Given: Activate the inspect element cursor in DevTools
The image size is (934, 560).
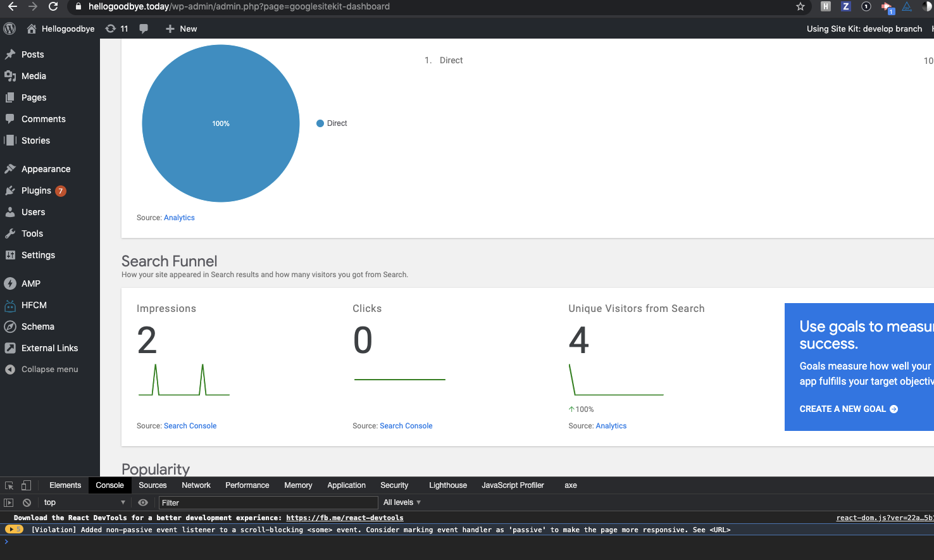Looking at the screenshot, I should click(x=8, y=485).
